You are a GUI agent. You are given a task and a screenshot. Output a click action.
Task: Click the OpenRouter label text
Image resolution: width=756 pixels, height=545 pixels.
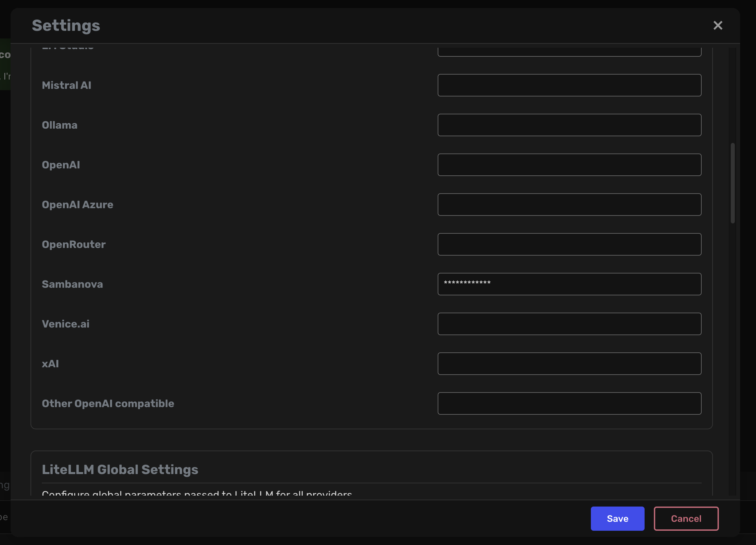[x=74, y=244]
